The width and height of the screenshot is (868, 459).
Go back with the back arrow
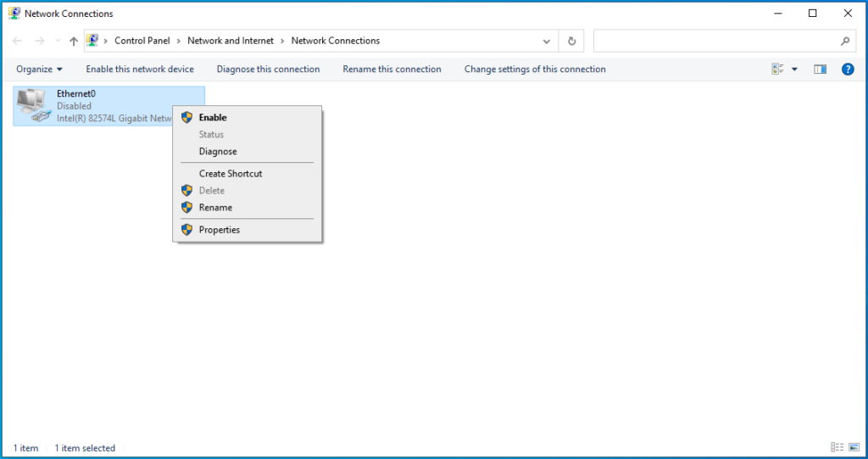17,41
